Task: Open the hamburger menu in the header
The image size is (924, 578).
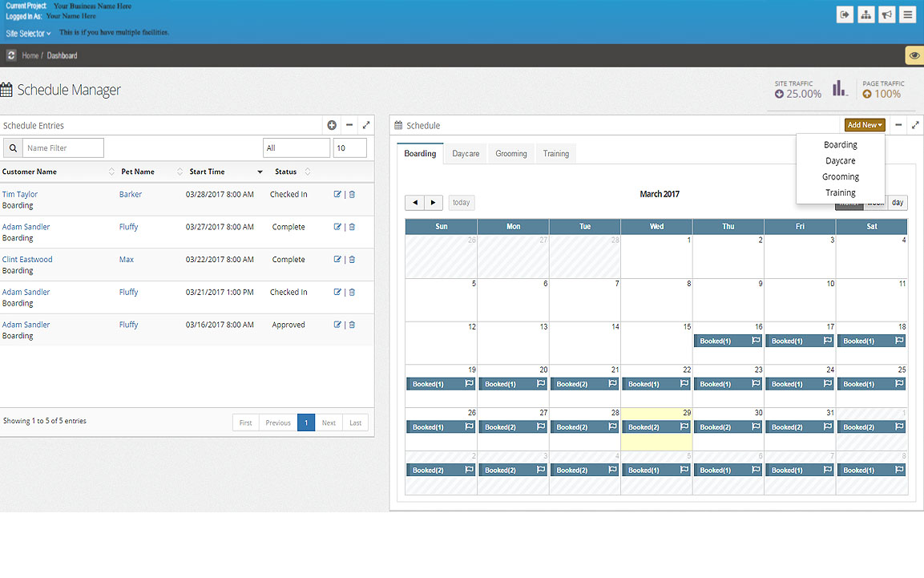Action: pyautogui.click(x=907, y=14)
